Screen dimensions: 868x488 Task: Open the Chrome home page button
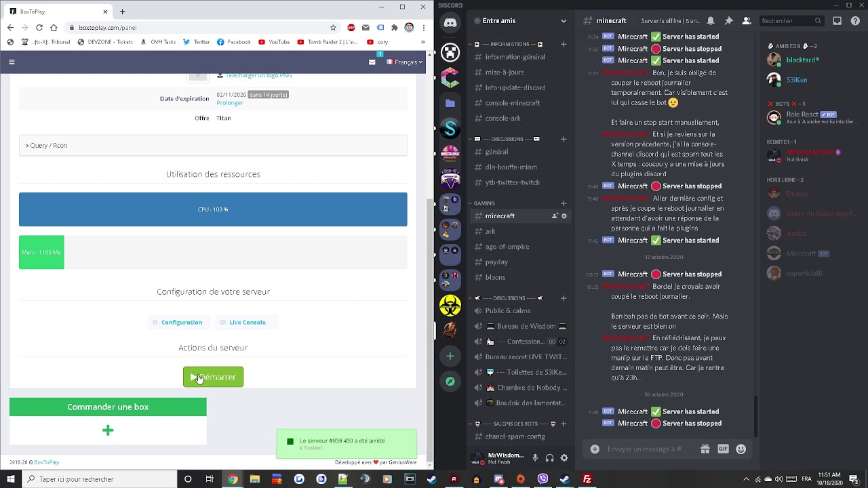tap(54, 28)
